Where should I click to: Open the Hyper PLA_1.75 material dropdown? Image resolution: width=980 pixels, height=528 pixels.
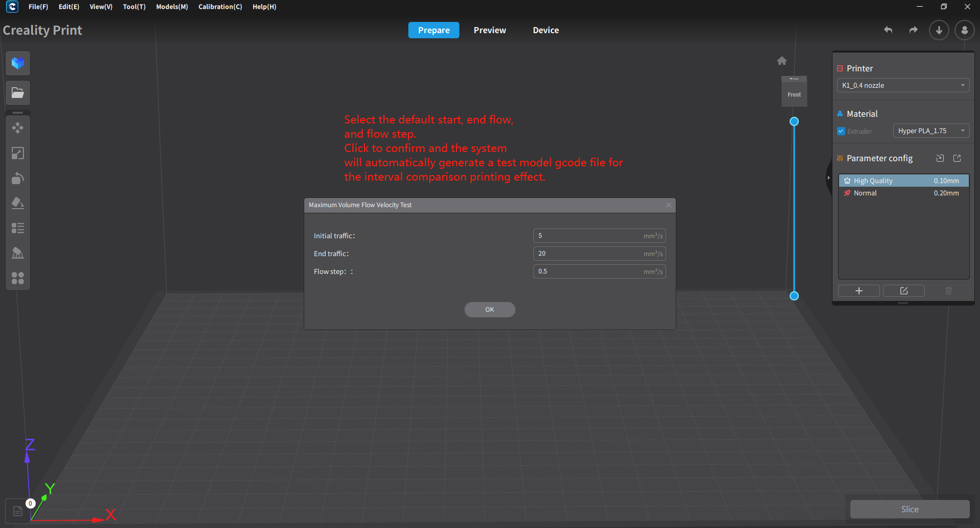click(x=931, y=131)
